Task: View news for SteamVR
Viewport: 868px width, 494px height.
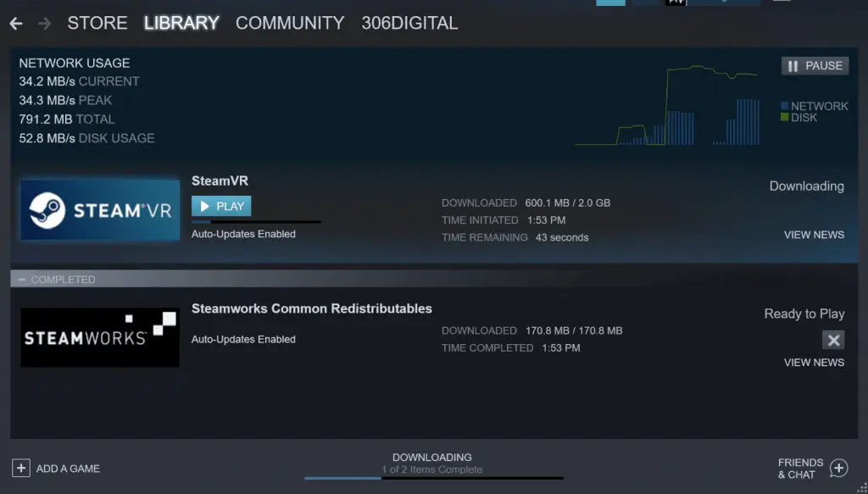Action: tap(814, 235)
